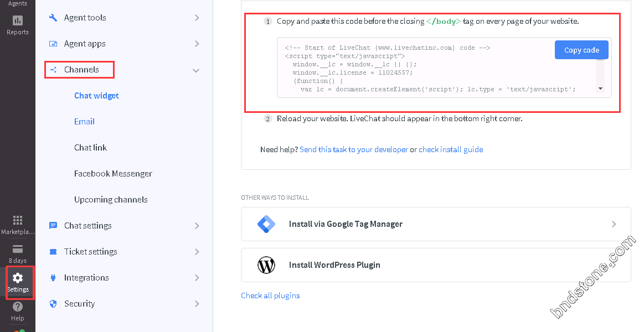Viewport: 644px width, 332px height.
Task: Click the Security shield icon
Action: click(53, 304)
